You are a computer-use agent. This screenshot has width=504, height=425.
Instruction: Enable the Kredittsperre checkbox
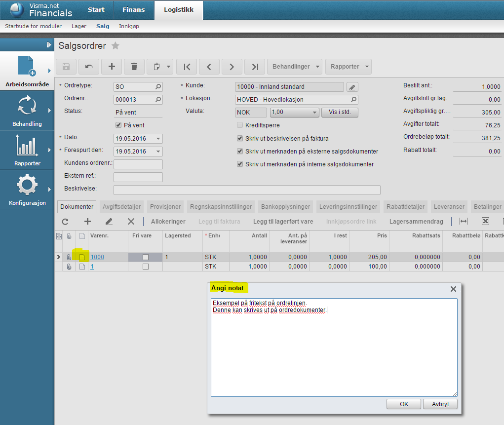click(x=240, y=125)
